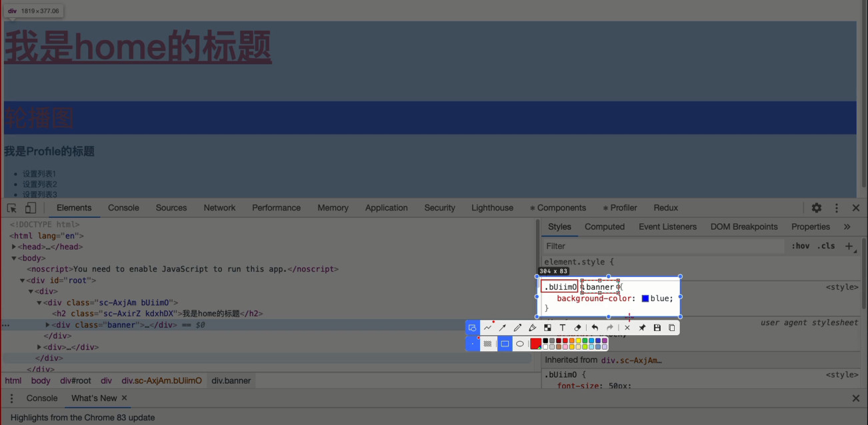Open the bottom drawer kebab menu

point(11,398)
